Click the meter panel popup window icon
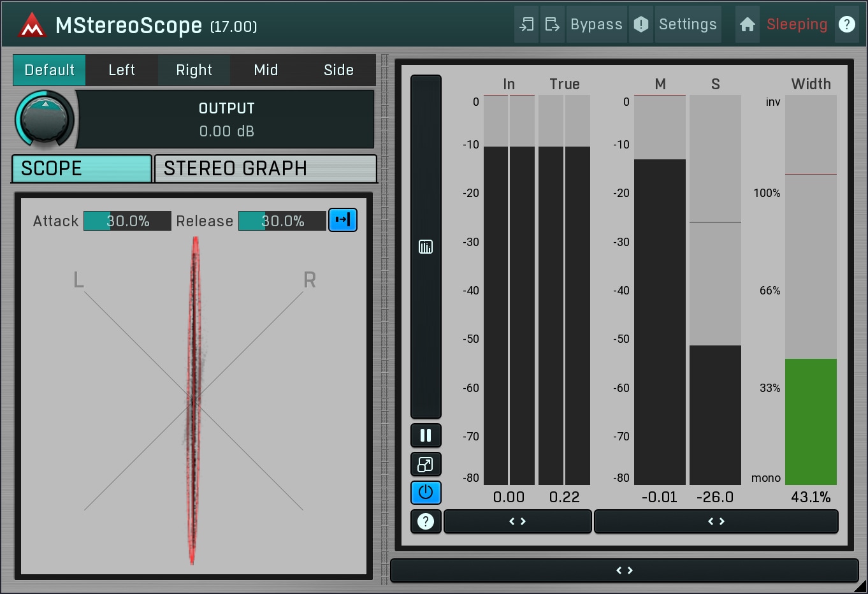The height and width of the screenshot is (594, 868). click(x=426, y=465)
